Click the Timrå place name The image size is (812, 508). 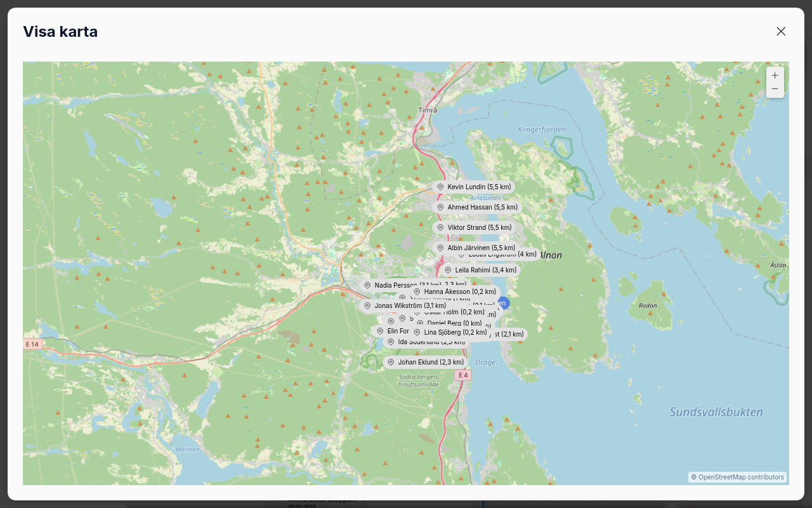click(x=428, y=110)
